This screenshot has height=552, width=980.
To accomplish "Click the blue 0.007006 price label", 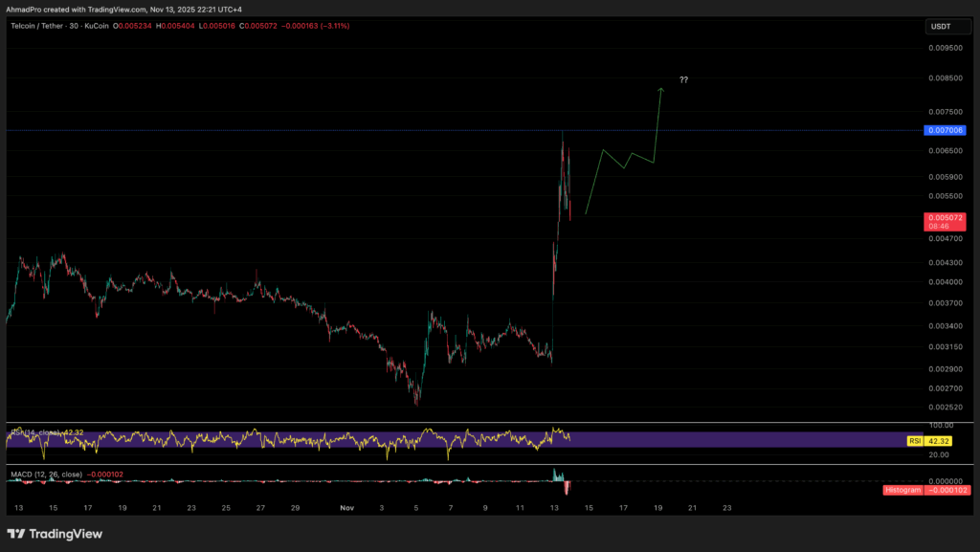I will coord(944,130).
